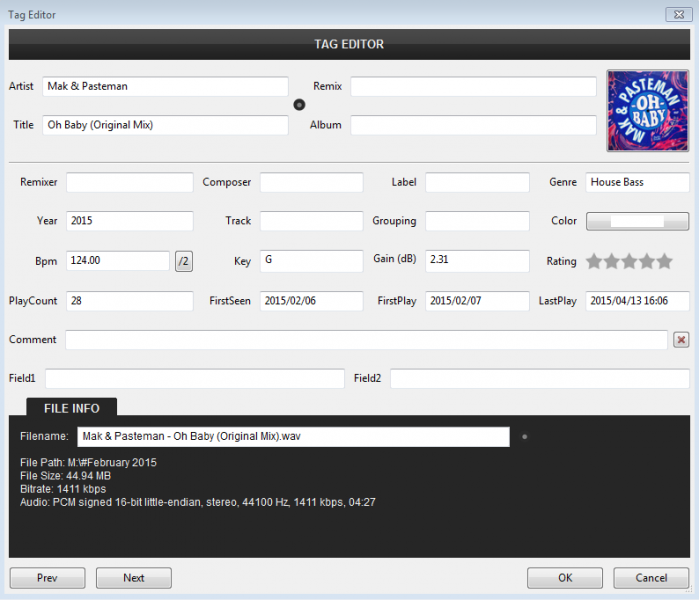The height and width of the screenshot is (600, 699).
Task: Close the Tag Editor window
Action: click(679, 15)
